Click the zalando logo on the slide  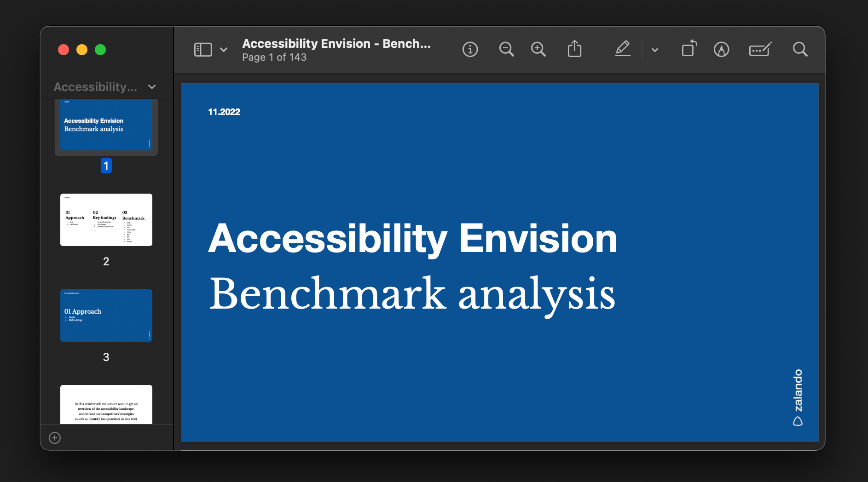coord(798,397)
